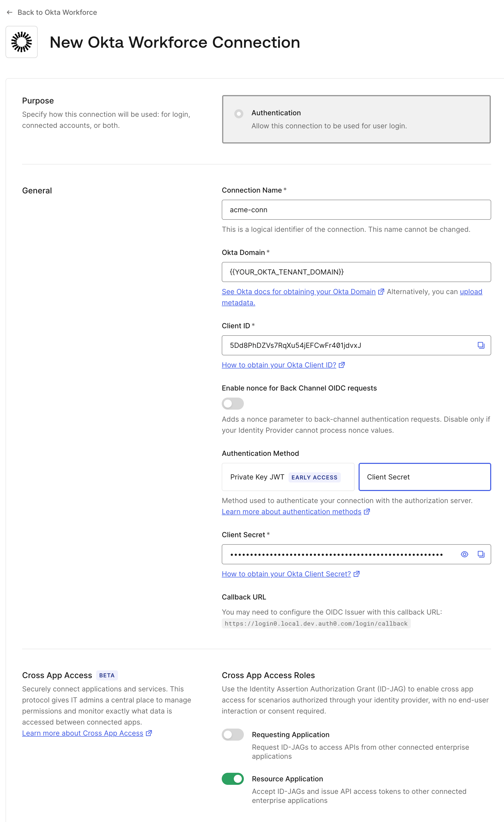Image resolution: width=504 pixels, height=822 pixels.
Task: Click the Callback URL label
Action: coord(244,597)
